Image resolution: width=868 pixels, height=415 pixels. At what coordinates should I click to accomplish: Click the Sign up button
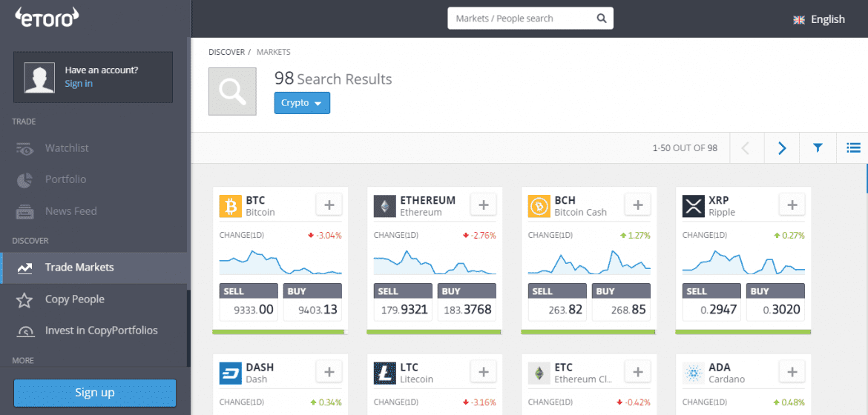click(95, 393)
